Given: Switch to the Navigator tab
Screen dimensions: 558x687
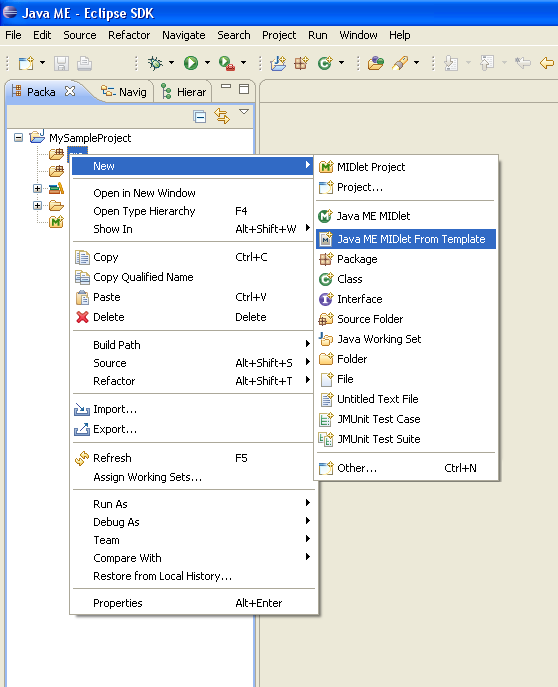Looking at the screenshot, I should pyautogui.click(x=125, y=92).
